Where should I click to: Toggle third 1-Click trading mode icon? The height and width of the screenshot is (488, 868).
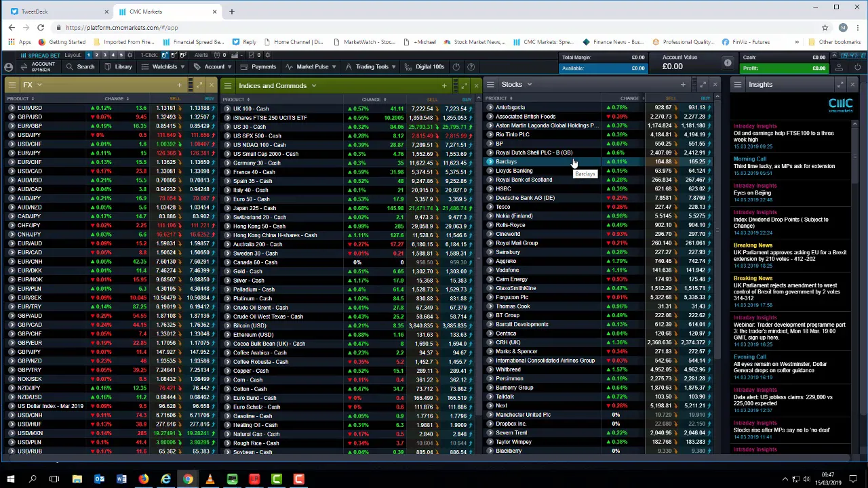pos(182,55)
